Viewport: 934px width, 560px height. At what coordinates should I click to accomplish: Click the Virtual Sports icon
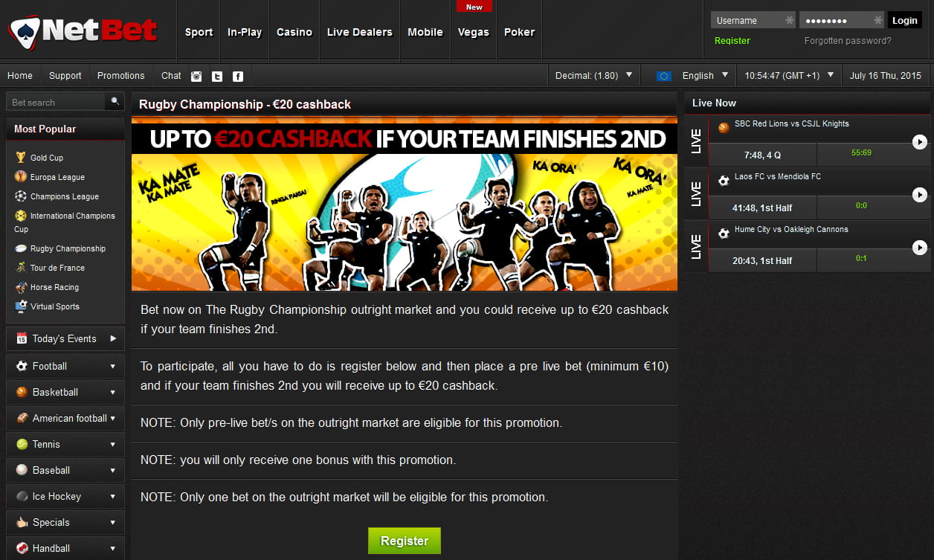pos(20,306)
